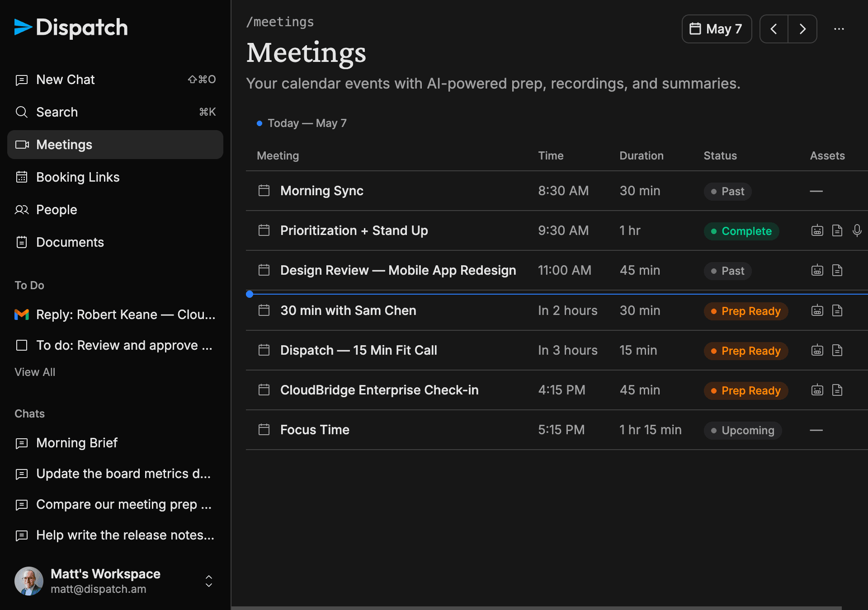Open Update the board metrics chat

click(x=115, y=474)
